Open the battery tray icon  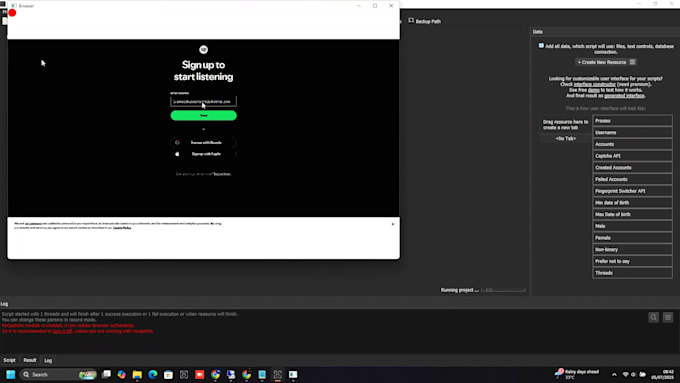coord(642,374)
